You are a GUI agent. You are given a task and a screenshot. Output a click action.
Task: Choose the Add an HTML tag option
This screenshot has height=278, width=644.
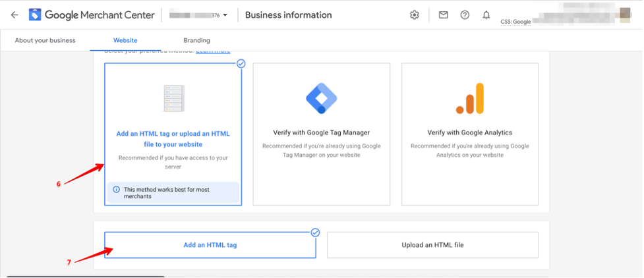[x=210, y=245]
